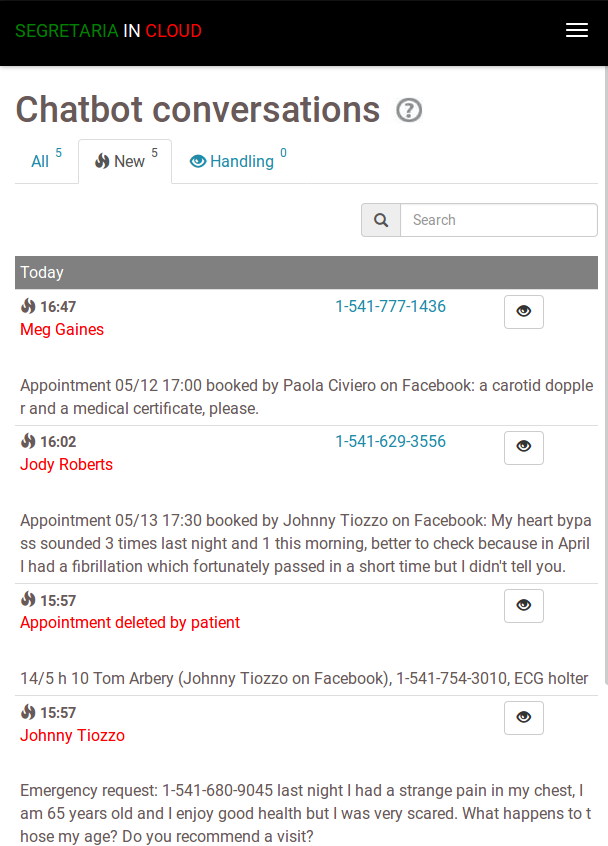Toggle eye button for Jody Roberts conversation
The width and height of the screenshot is (608, 846).
coord(523,447)
